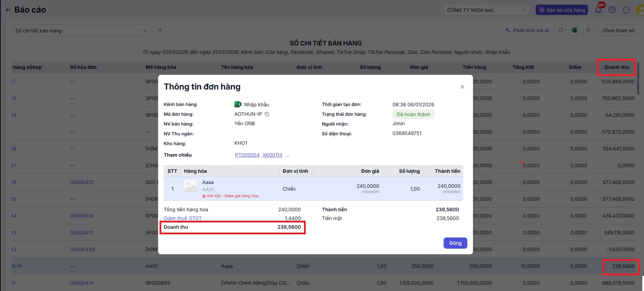Image resolution: width=644 pixels, height=291 pixels.
Task: Open report settings gear icon
Action: (588, 30)
